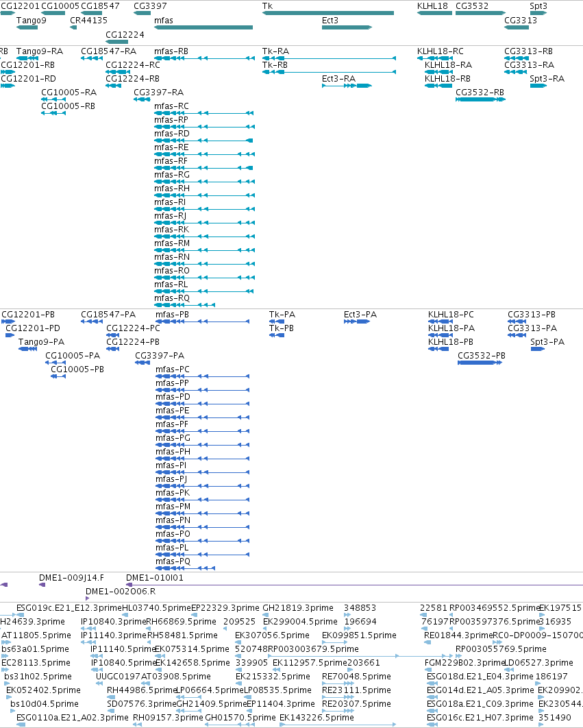Select the mfas-RB transcript label
Viewport: 583px width, 728px height.
pyautogui.click(x=171, y=51)
